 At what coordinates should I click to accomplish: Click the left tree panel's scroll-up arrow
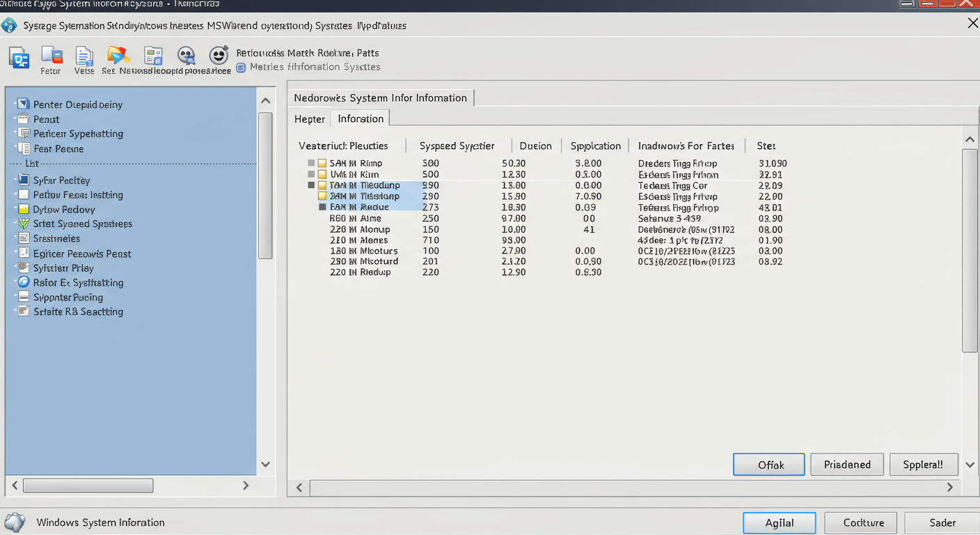tap(265, 100)
